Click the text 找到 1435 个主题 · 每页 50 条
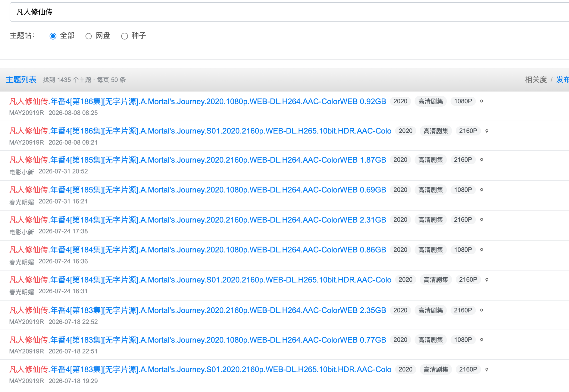 tap(84, 80)
